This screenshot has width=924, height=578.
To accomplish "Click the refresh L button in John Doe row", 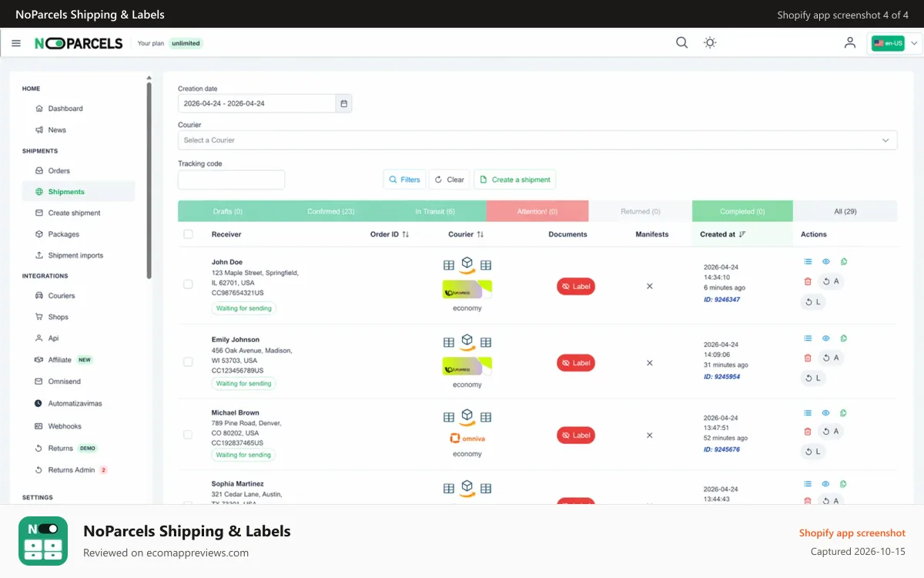I will [x=813, y=302].
